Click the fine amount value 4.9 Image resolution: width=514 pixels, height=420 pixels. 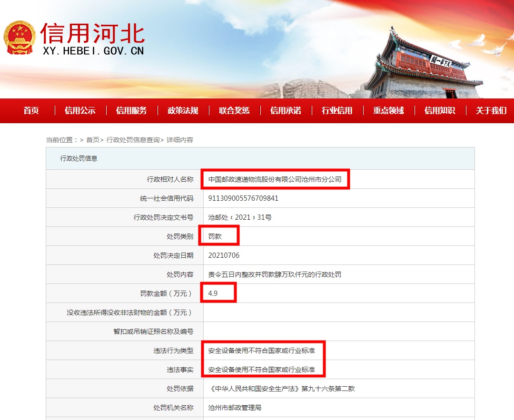click(x=213, y=293)
